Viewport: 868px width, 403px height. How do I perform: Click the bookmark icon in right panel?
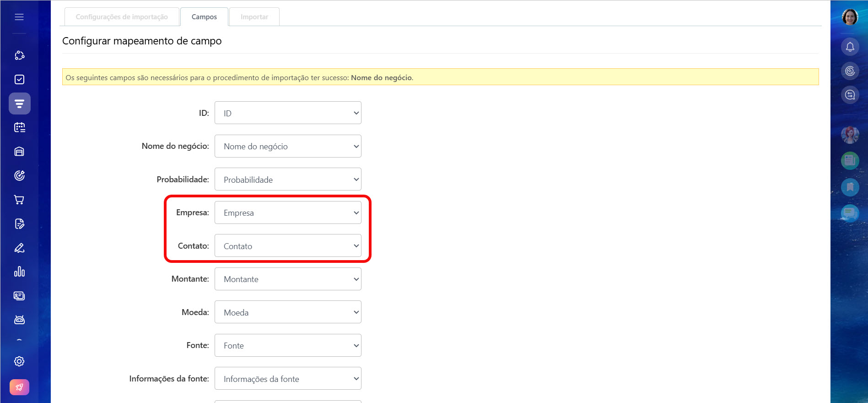850,187
